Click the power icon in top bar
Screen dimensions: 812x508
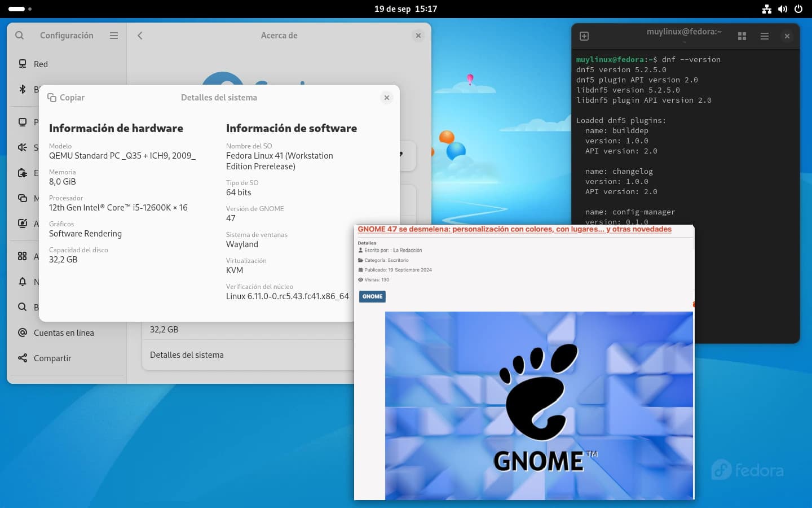(798, 9)
